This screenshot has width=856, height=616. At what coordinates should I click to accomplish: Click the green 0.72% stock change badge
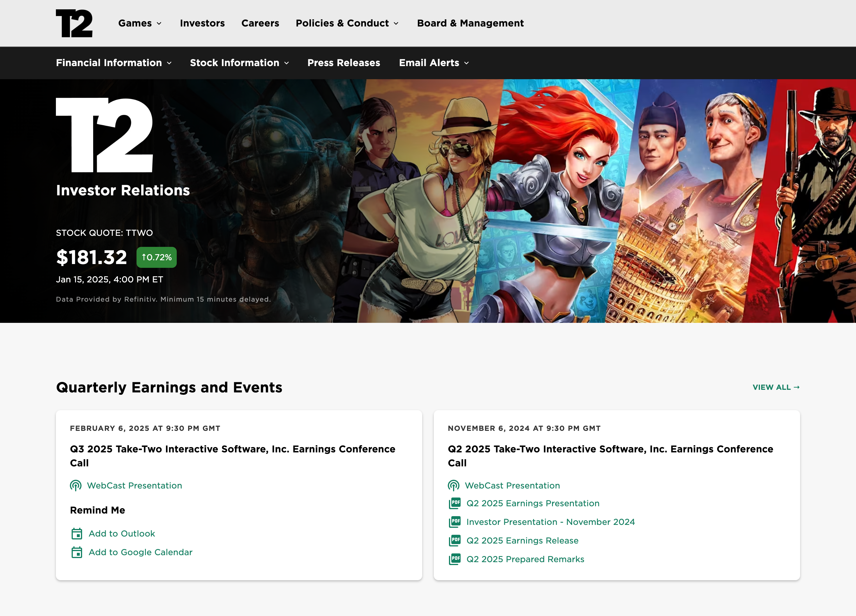(x=156, y=257)
